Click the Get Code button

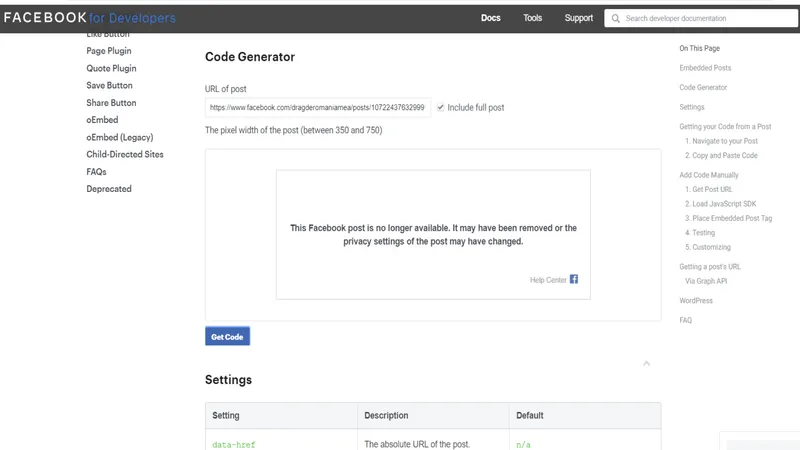tap(228, 336)
